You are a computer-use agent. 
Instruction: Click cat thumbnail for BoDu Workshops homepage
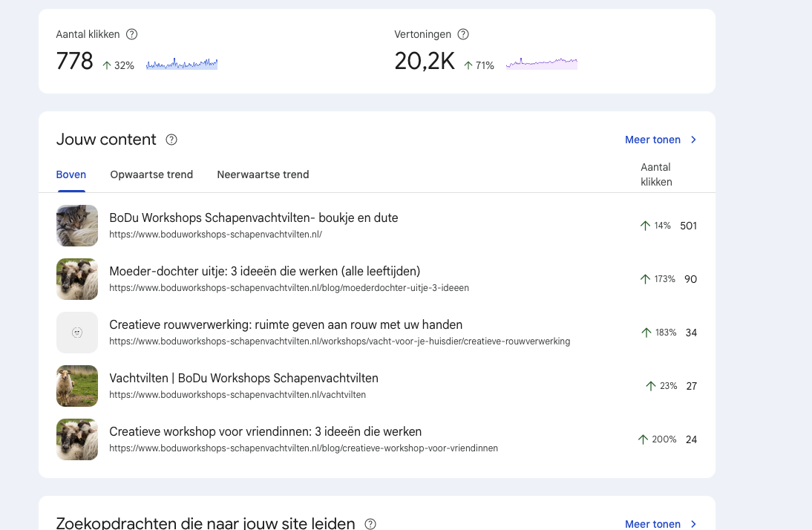(77, 226)
